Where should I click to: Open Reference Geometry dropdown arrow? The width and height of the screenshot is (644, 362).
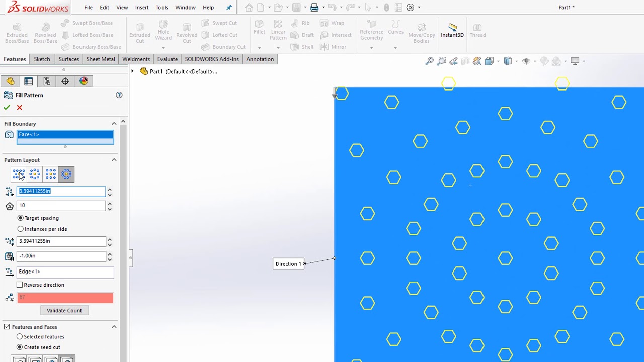pyautogui.click(x=371, y=48)
